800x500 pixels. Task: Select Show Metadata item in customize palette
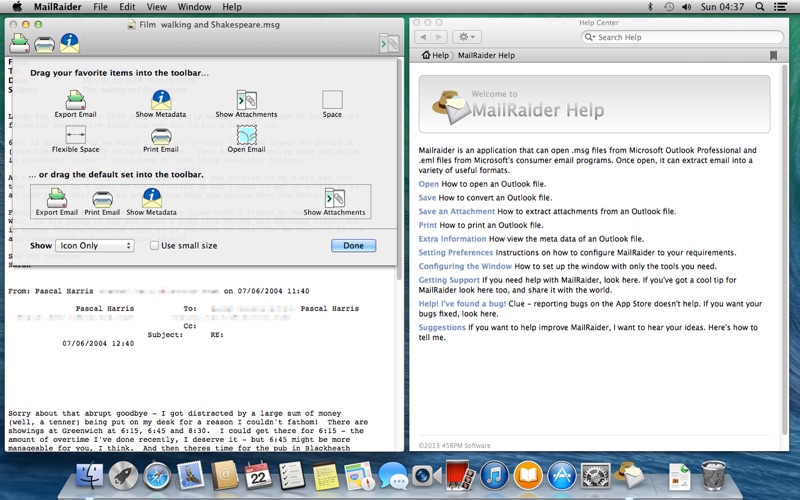161,104
